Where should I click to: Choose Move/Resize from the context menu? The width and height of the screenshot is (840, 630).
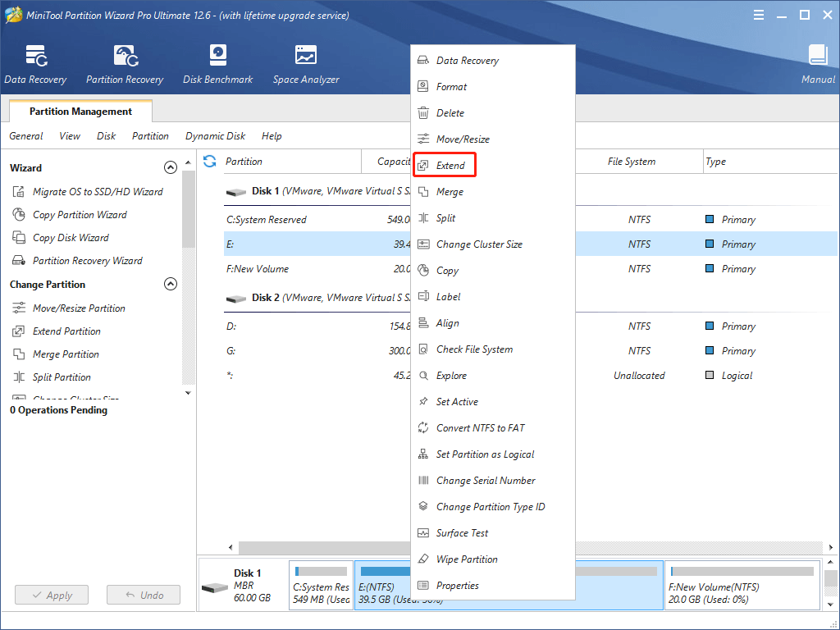(493, 139)
